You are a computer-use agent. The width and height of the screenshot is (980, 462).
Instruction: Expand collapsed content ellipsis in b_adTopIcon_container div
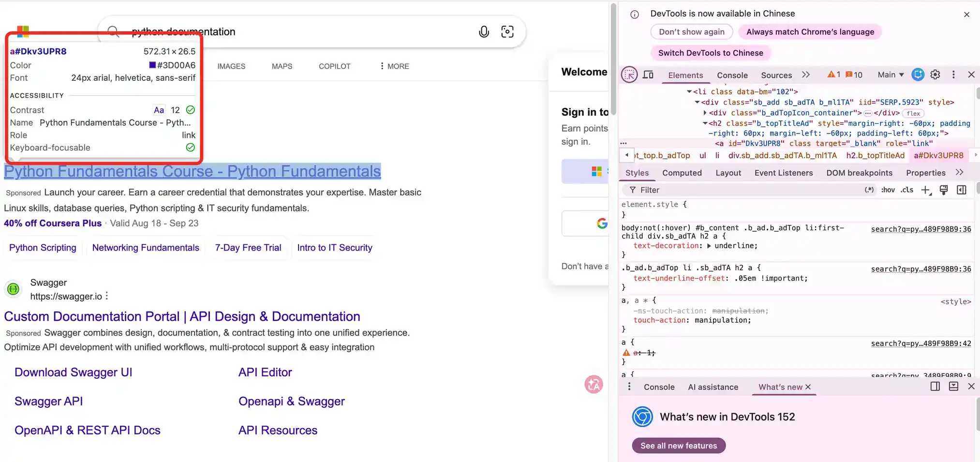868,113
